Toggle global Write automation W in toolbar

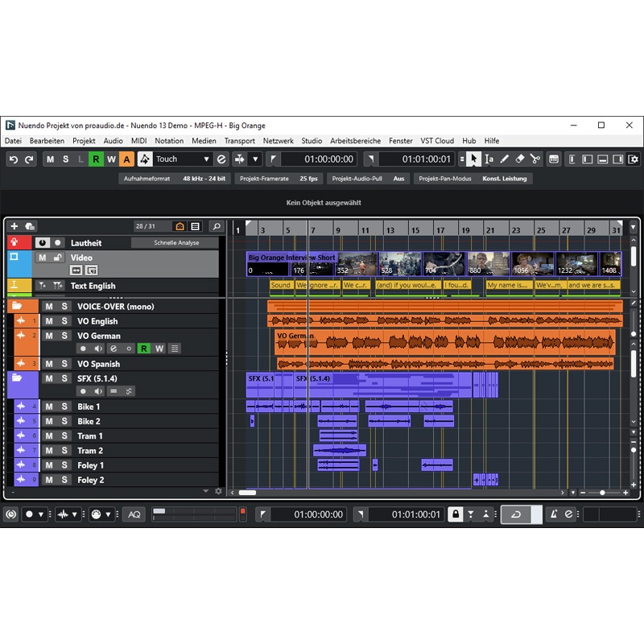point(111,159)
